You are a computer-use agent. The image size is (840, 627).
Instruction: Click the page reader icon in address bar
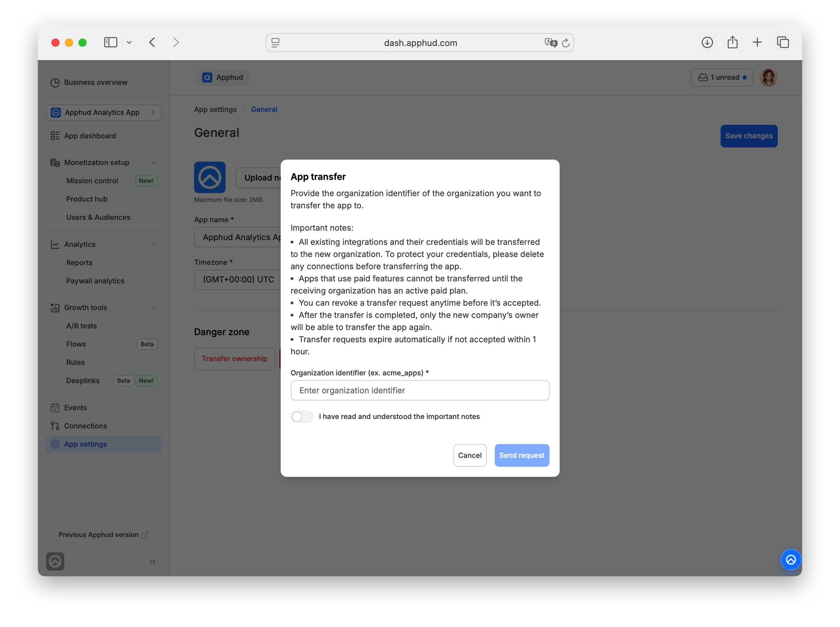(276, 43)
